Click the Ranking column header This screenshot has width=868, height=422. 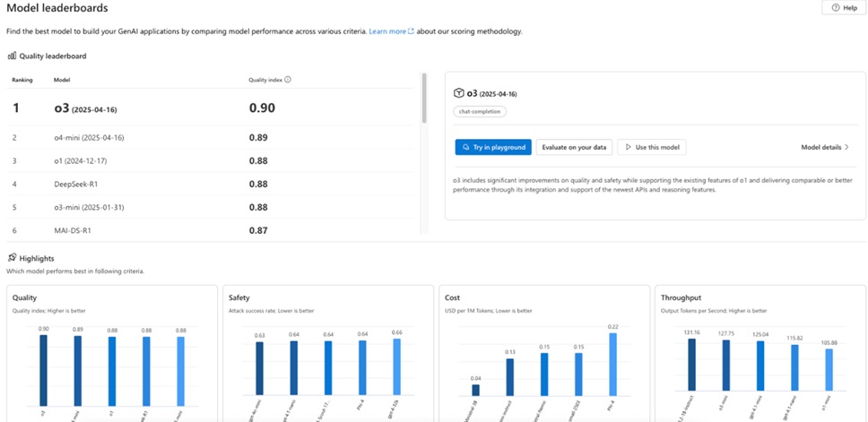tap(22, 80)
